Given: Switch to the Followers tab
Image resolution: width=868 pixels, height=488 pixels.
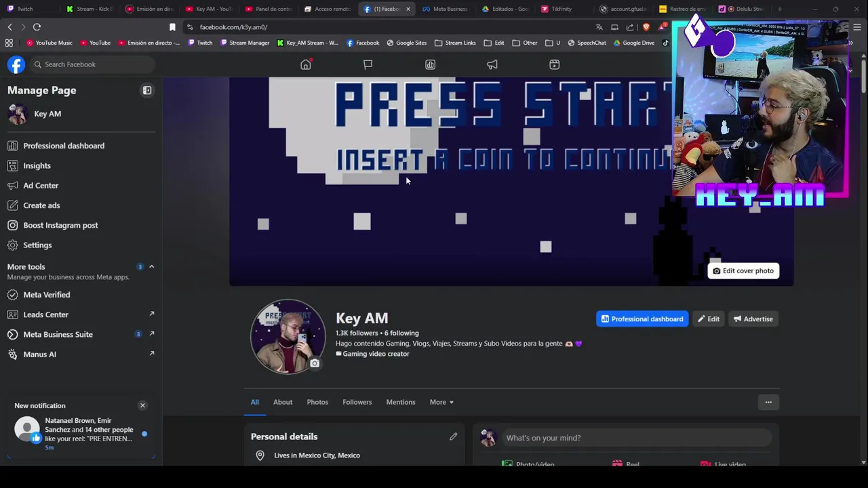Looking at the screenshot, I should click(x=357, y=402).
